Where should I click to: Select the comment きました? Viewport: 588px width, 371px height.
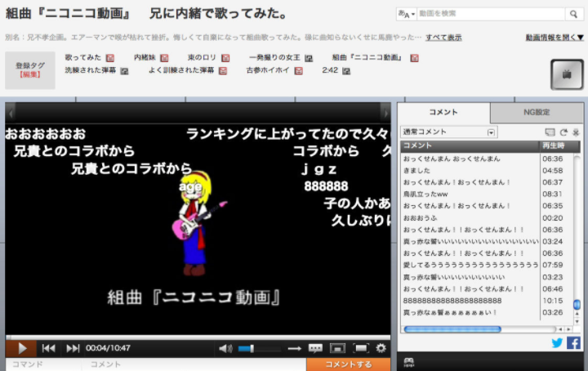(x=416, y=171)
